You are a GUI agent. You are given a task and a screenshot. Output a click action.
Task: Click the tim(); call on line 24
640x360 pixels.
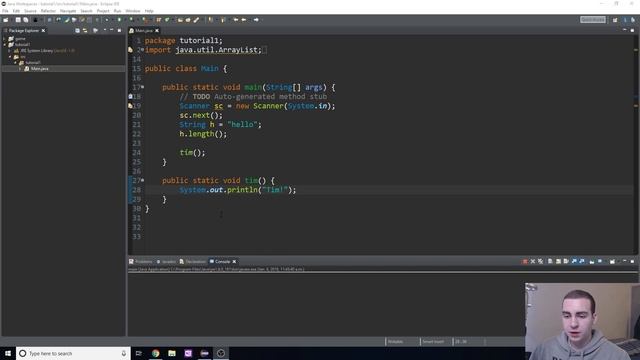(x=192, y=153)
